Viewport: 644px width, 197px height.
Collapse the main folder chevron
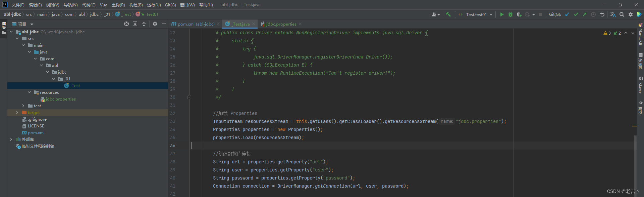(x=23, y=45)
